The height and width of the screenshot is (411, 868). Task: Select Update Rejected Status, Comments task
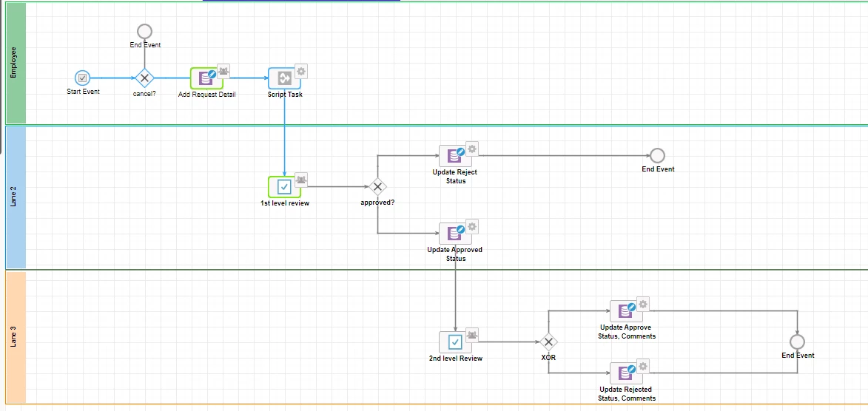[x=626, y=373]
